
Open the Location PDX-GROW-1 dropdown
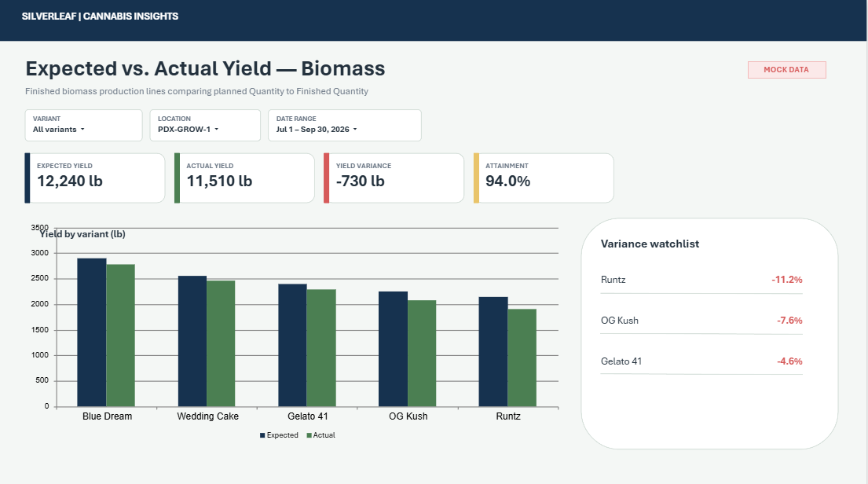tap(205, 125)
